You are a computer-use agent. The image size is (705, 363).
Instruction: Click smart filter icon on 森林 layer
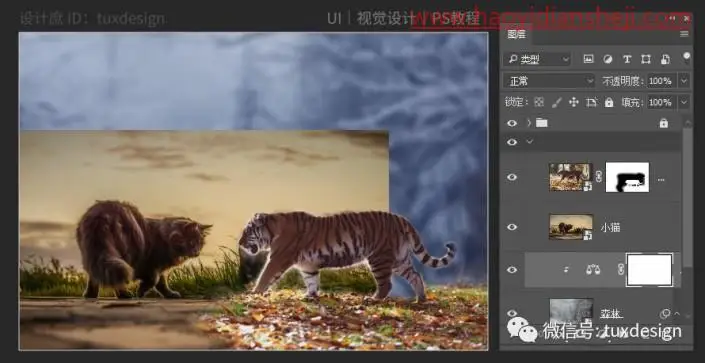tap(665, 314)
